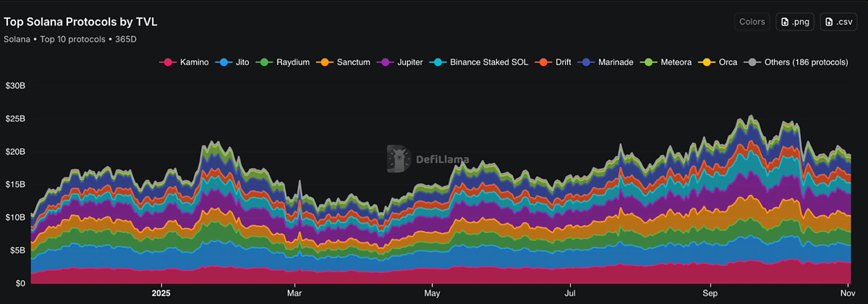Toggle the Marinade series in the legend
The image size is (868, 304).
tap(606, 62)
